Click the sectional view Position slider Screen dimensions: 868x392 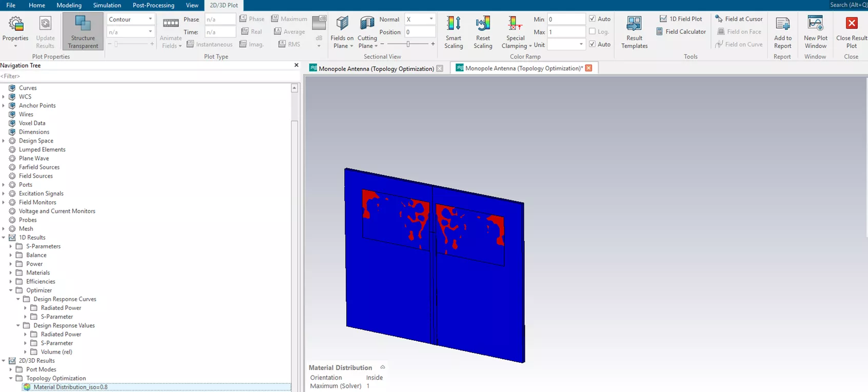[x=408, y=44]
